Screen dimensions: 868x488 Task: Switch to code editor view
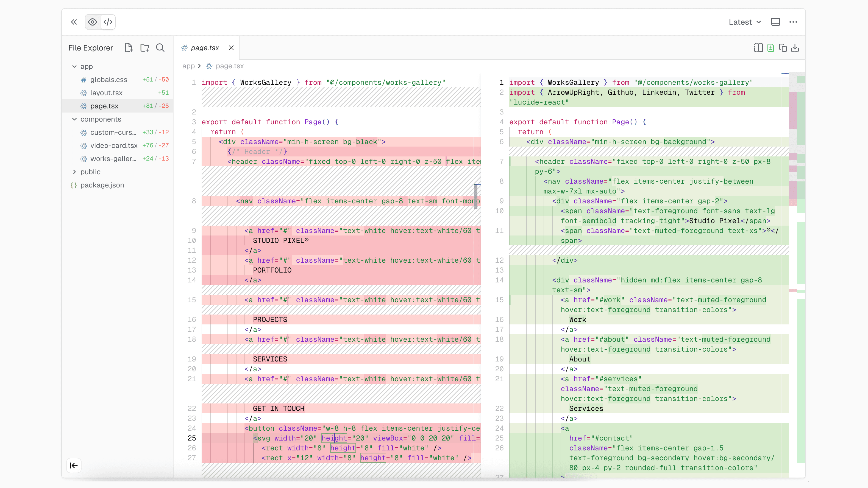click(108, 22)
